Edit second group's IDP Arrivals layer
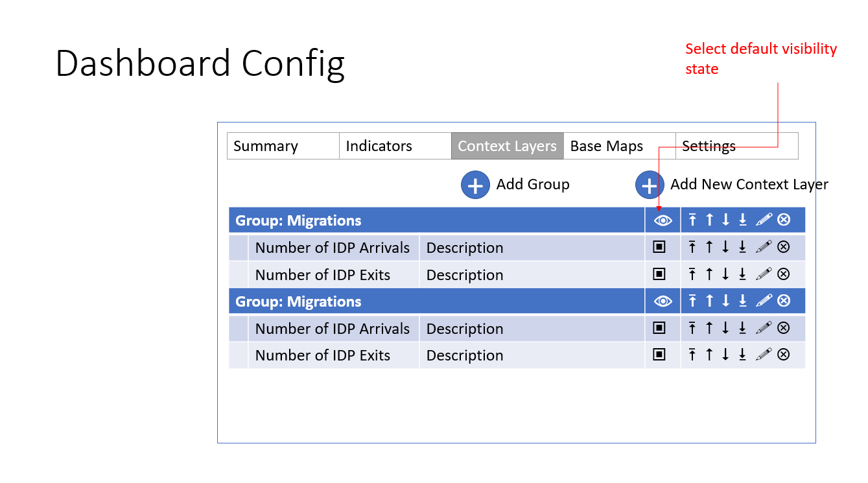The height and width of the screenshot is (483, 868). pyautogui.click(x=764, y=328)
